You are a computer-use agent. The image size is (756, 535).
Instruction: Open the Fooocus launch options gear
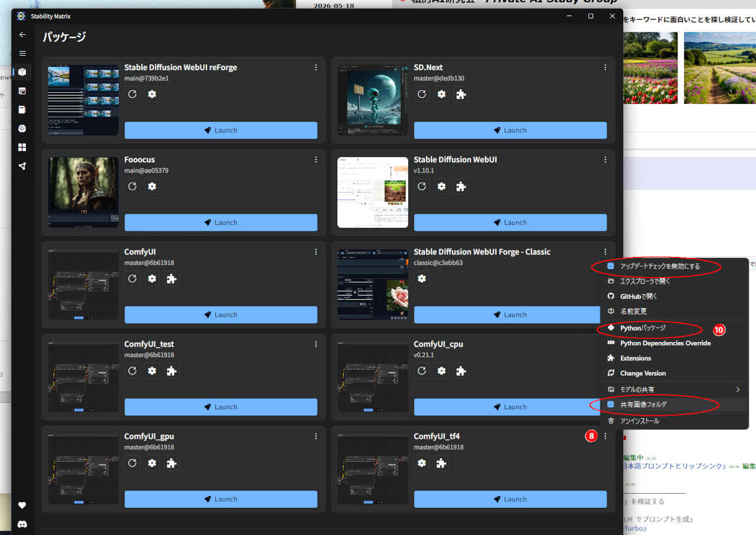pos(152,186)
